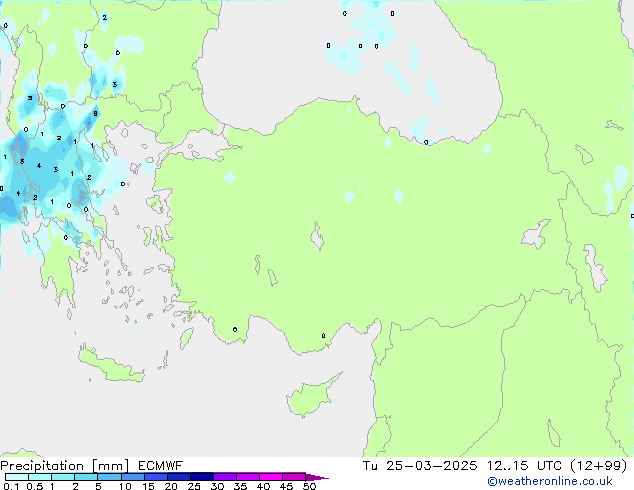
Task: Click legend label '40'
Action: coord(263,486)
